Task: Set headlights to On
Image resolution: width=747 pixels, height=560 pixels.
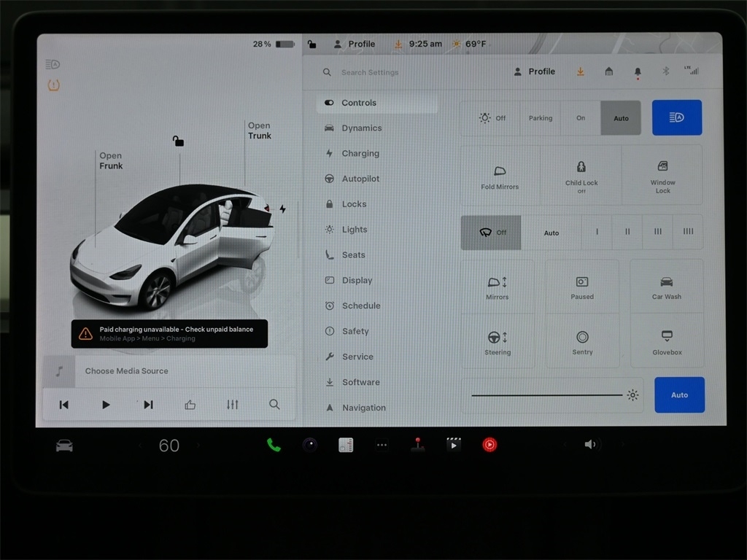Action: pyautogui.click(x=581, y=117)
